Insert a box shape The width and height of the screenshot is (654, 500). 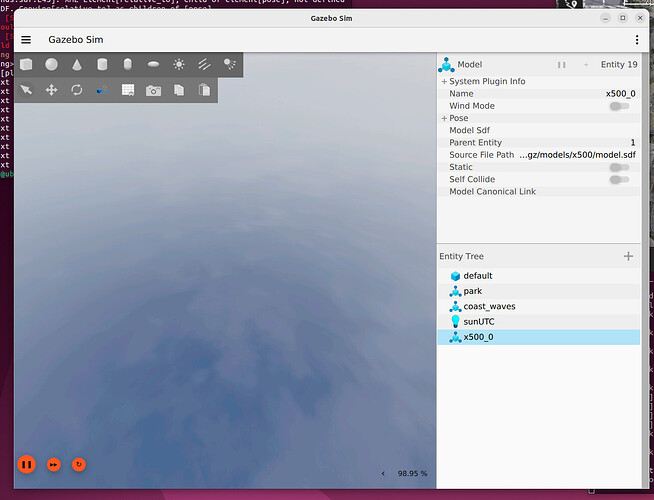click(26, 64)
